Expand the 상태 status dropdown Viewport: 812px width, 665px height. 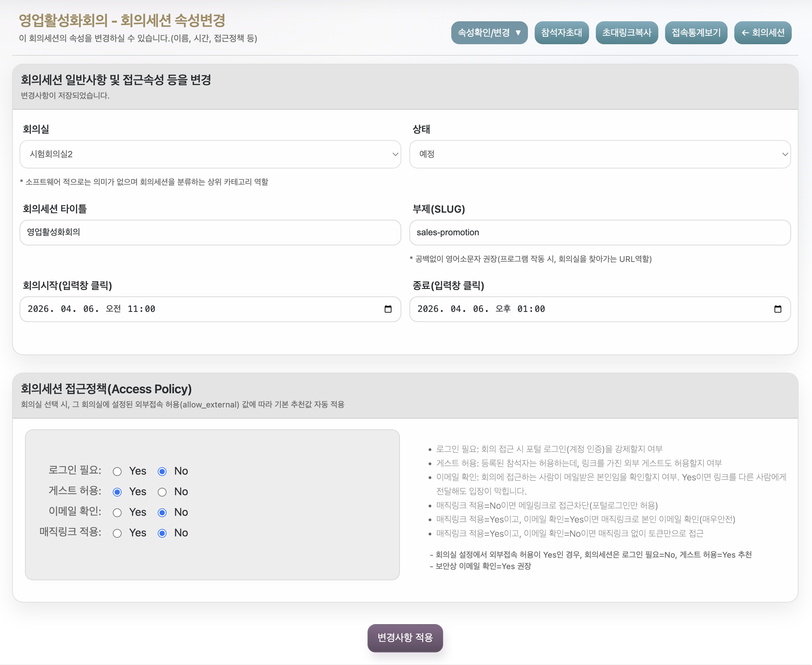[600, 154]
